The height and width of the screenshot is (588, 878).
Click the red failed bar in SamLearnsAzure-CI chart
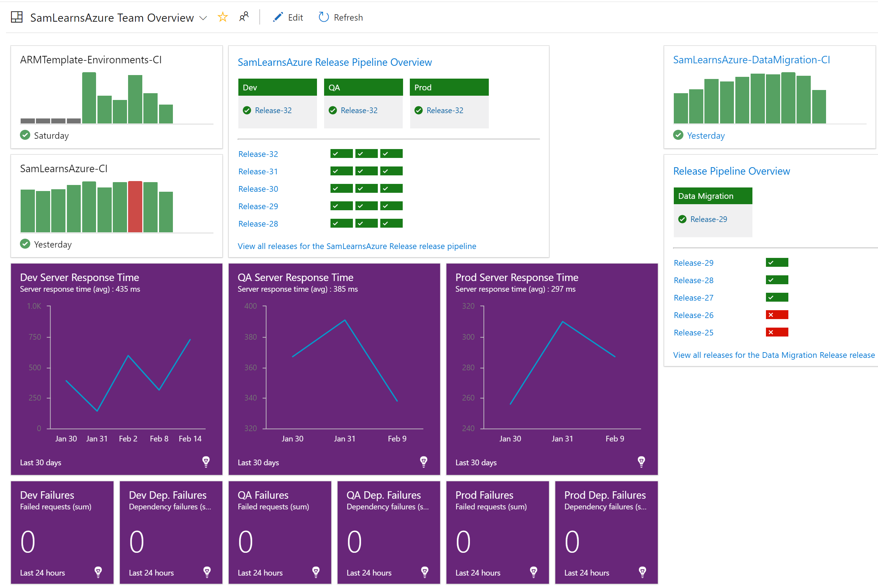coord(135,207)
